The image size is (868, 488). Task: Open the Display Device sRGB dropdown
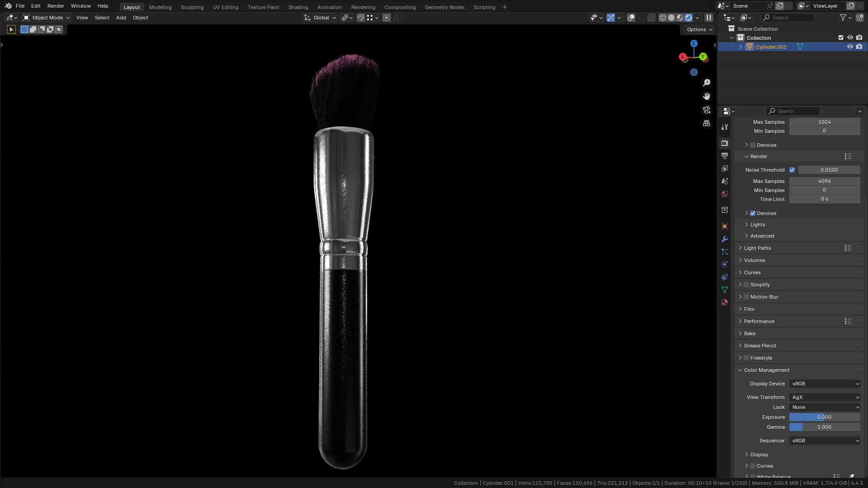[x=825, y=384]
